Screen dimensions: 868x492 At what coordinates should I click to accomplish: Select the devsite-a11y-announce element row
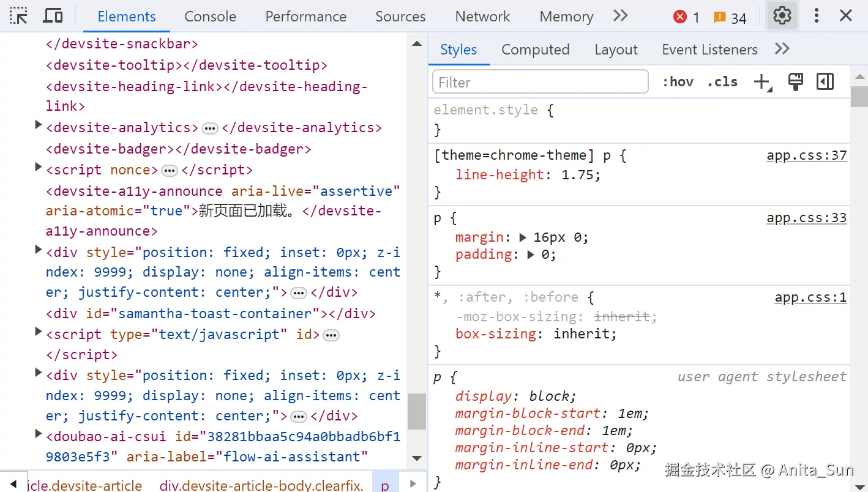pyautogui.click(x=223, y=211)
